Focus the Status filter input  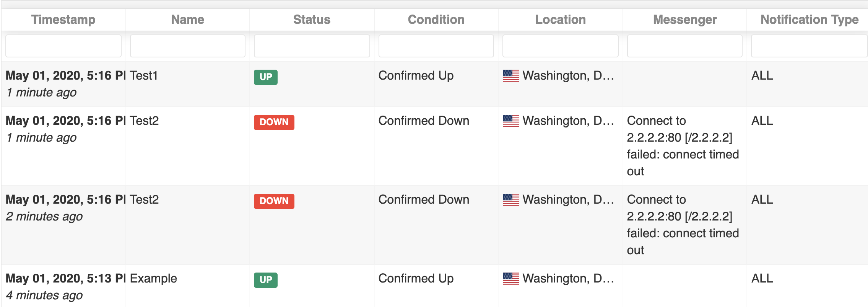[x=312, y=46]
